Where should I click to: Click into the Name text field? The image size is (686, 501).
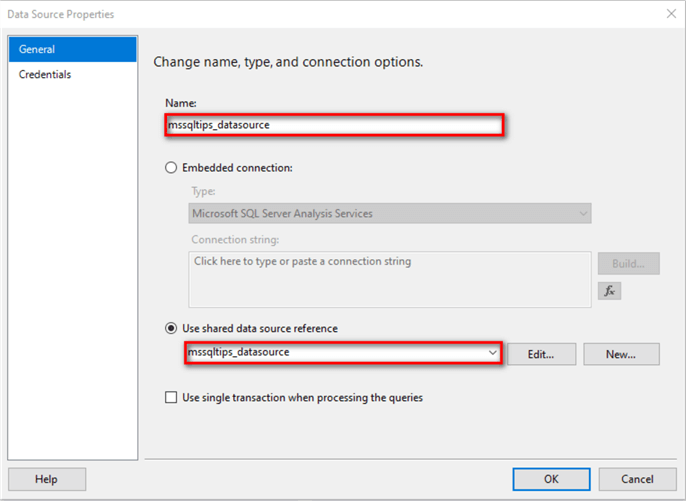point(334,125)
